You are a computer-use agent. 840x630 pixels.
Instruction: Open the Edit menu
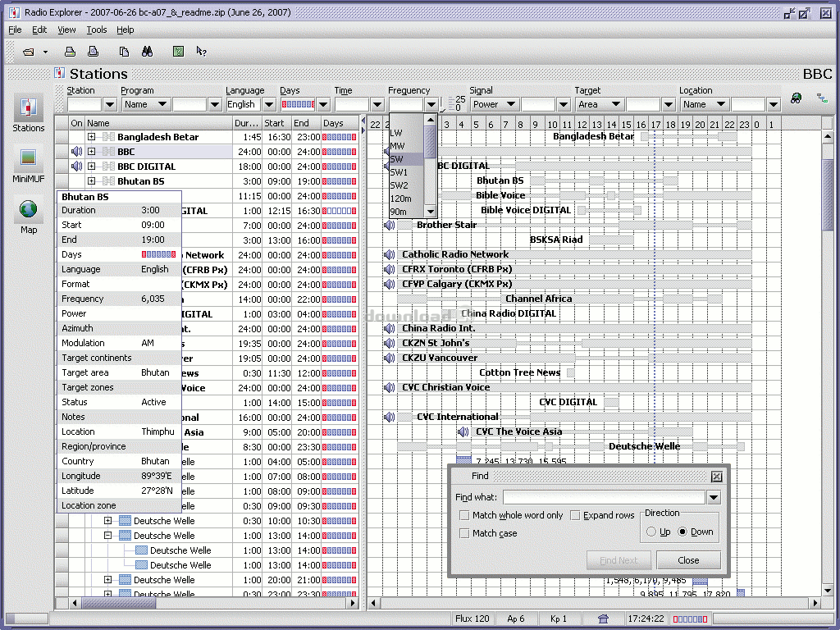(39, 30)
